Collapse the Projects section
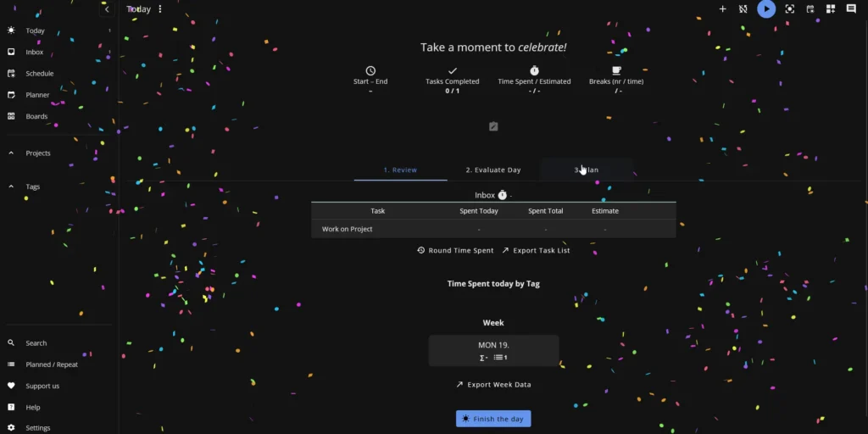868x434 pixels. tap(12, 153)
